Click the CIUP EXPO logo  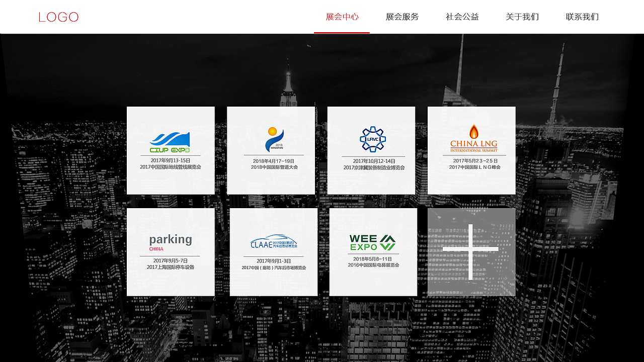click(x=170, y=143)
